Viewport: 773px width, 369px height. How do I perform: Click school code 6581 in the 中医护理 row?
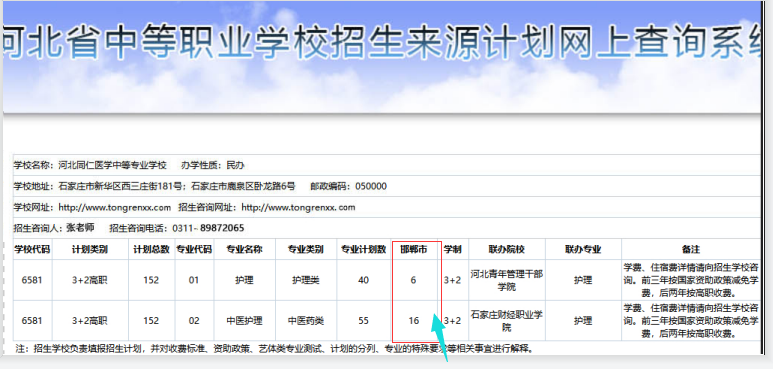coord(33,320)
